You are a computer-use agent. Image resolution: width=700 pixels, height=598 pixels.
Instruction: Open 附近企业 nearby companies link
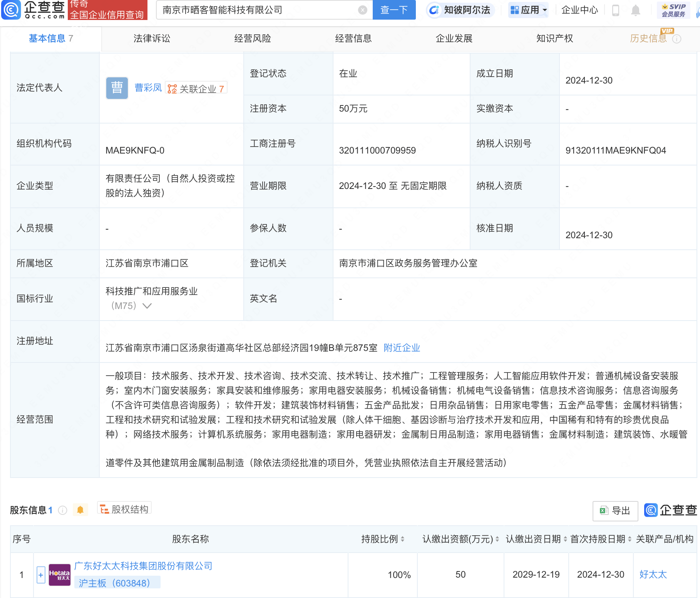click(x=402, y=348)
